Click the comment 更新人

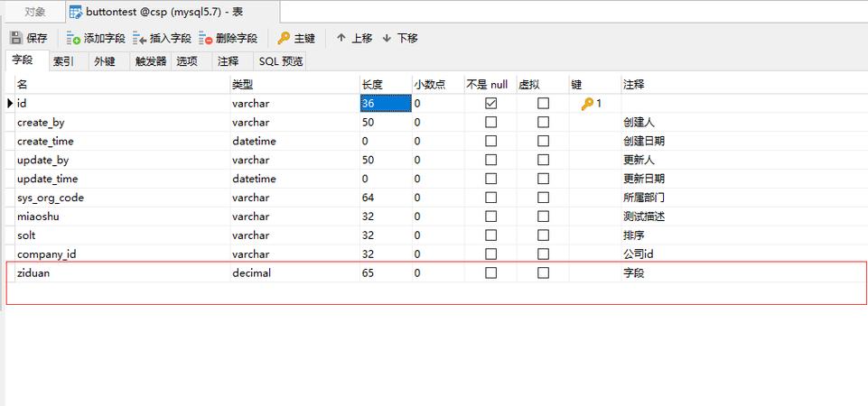[x=639, y=160]
